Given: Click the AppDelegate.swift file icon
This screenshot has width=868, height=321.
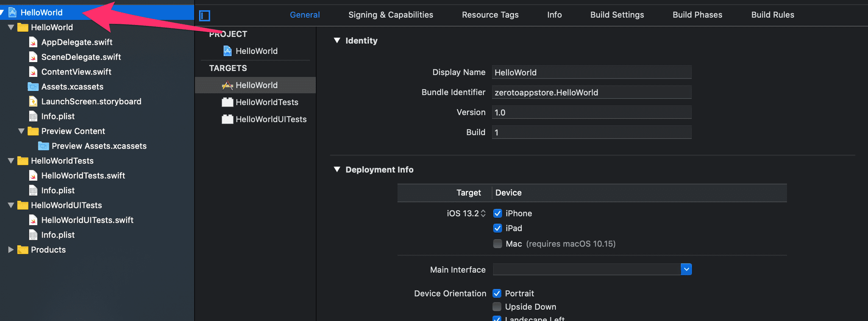Looking at the screenshot, I should click(33, 42).
